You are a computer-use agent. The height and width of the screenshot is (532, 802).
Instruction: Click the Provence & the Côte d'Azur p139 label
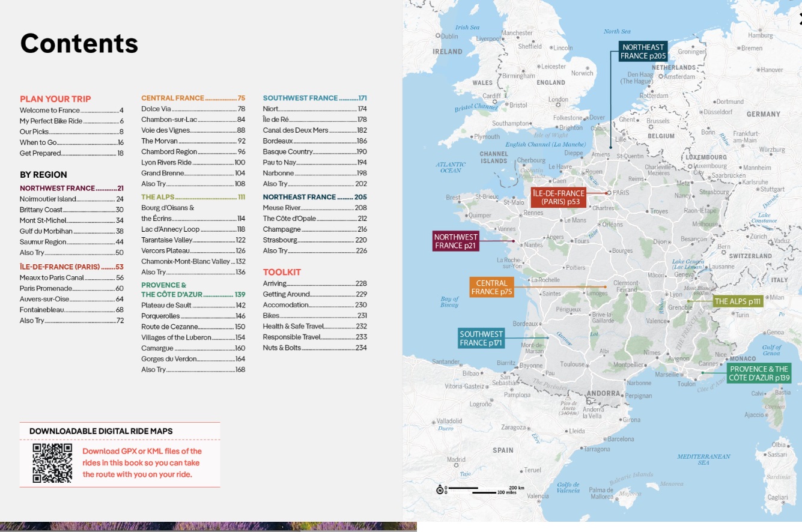tap(759, 373)
